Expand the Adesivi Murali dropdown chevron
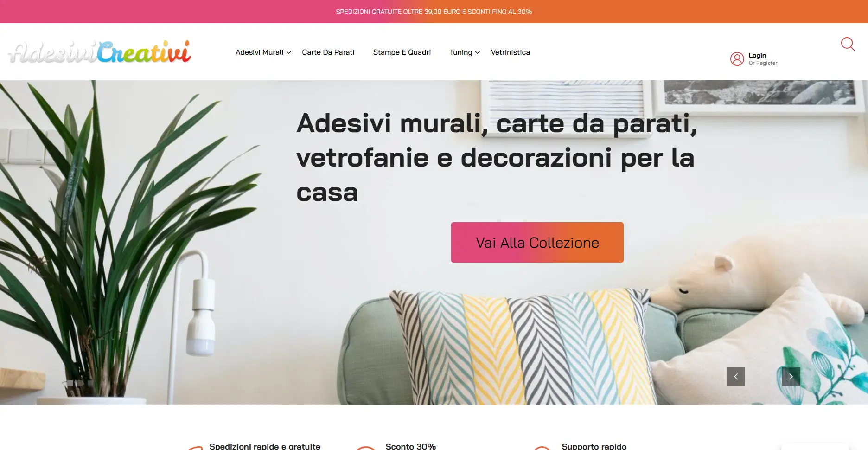This screenshot has width=868, height=450. [x=289, y=52]
